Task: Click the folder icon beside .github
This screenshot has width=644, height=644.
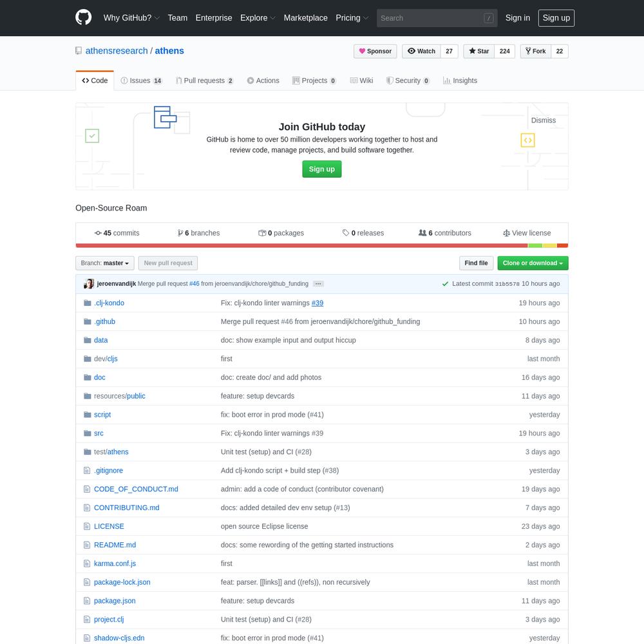Action: [x=87, y=321]
